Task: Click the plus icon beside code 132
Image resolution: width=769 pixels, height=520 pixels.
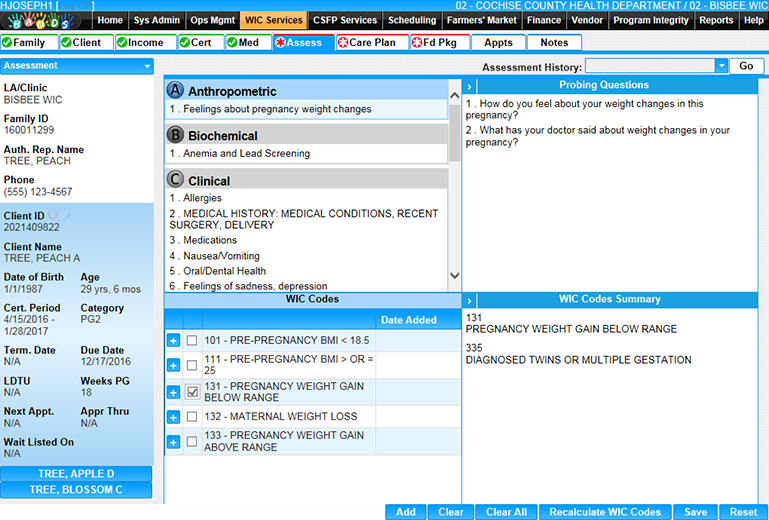Action: coord(173,417)
